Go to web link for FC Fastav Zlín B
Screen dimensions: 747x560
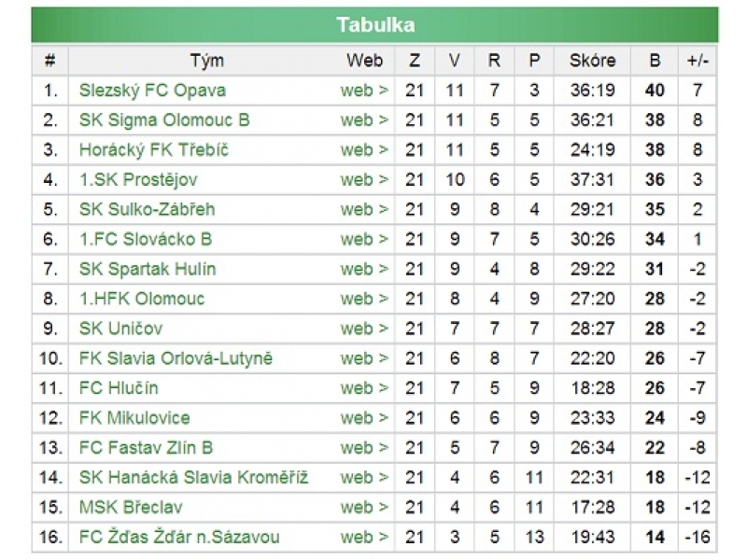point(364,449)
